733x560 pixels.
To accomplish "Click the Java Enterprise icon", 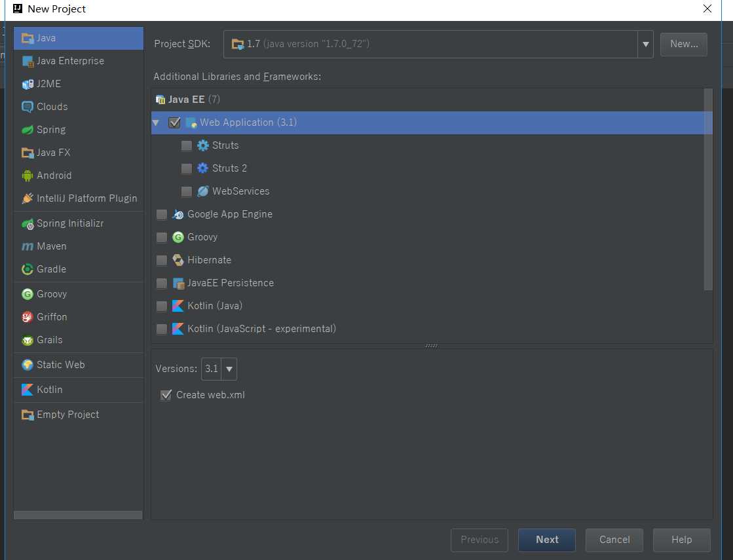I will (x=28, y=61).
